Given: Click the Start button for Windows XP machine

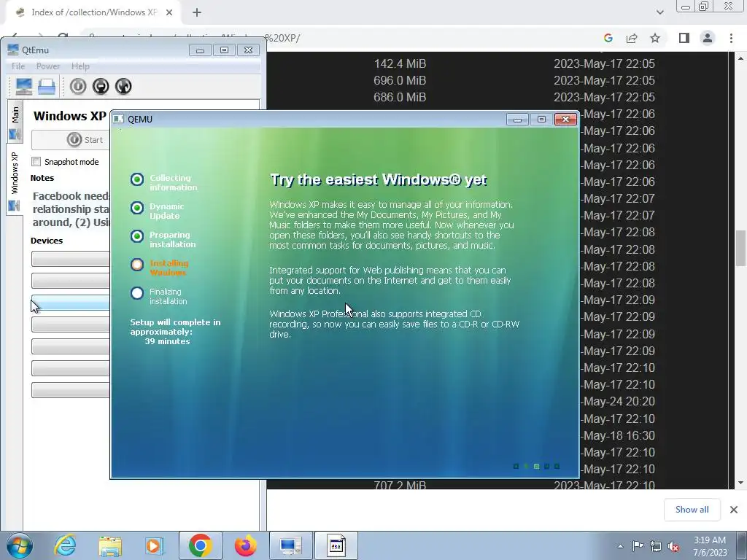Looking at the screenshot, I should pos(71,139).
